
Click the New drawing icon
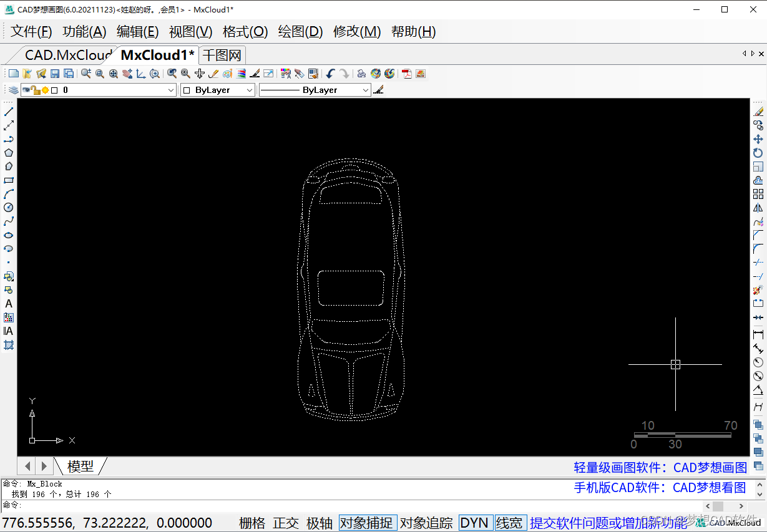[13, 74]
